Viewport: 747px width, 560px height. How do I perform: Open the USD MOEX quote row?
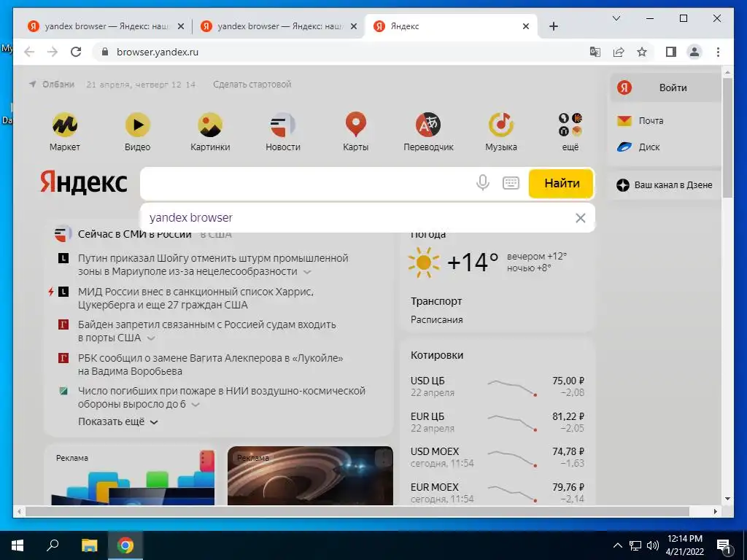[497, 457]
